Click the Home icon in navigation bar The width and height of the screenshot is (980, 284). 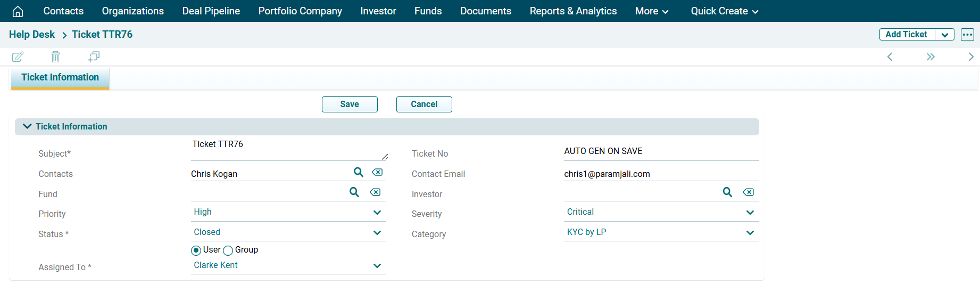(x=18, y=11)
